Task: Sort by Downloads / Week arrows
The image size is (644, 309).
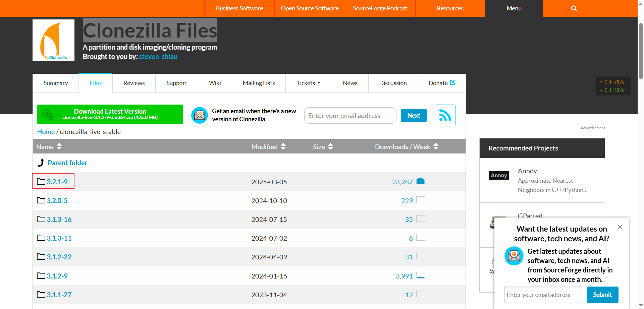Action: 436,146
